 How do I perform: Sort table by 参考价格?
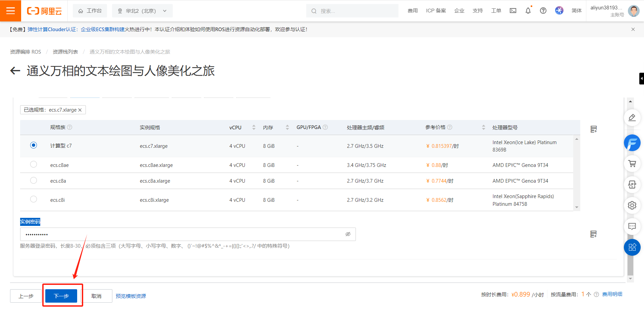(483, 127)
